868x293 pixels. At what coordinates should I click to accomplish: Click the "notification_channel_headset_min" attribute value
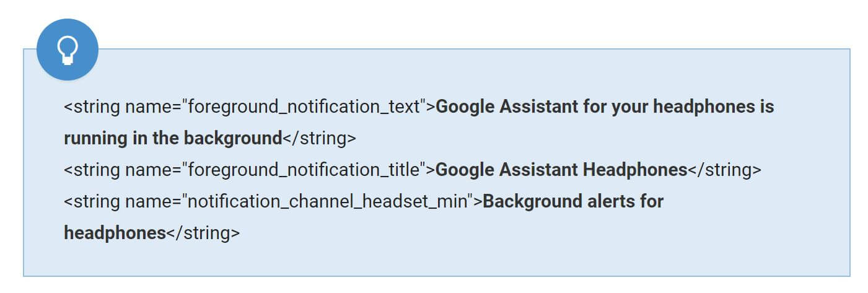(327, 201)
